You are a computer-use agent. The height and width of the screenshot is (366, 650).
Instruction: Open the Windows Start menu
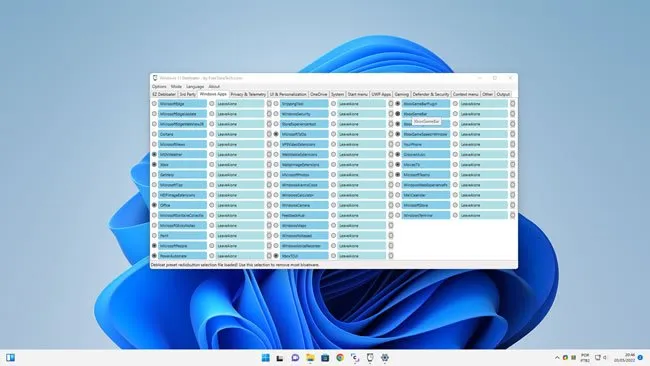(x=266, y=358)
